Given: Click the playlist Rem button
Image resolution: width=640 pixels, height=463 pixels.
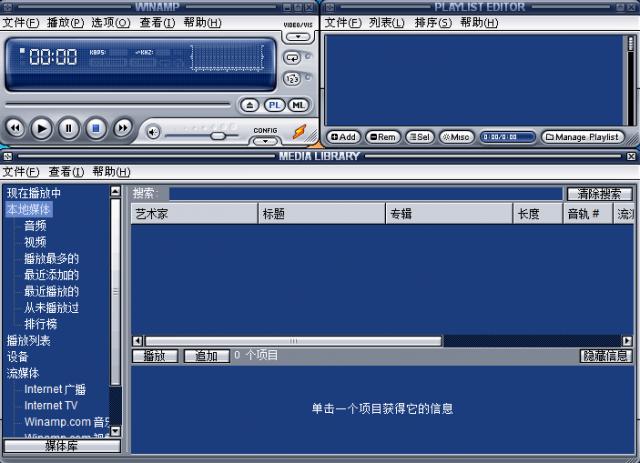Looking at the screenshot, I should point(382,137).
